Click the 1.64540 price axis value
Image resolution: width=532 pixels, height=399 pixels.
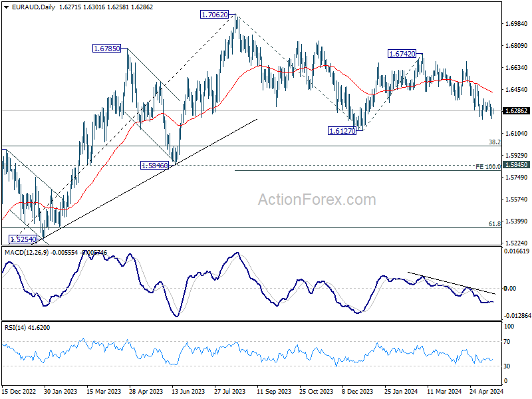pos(516,90)
